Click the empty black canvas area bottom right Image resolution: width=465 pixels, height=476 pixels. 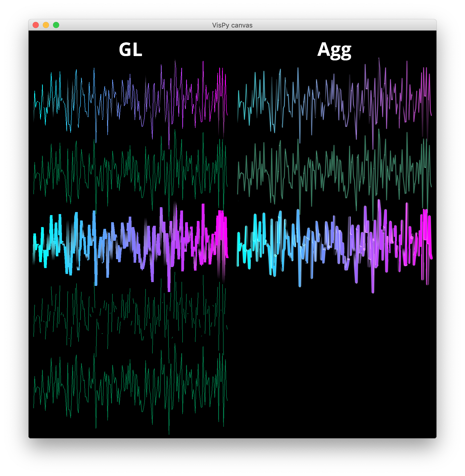click(357, 382)
